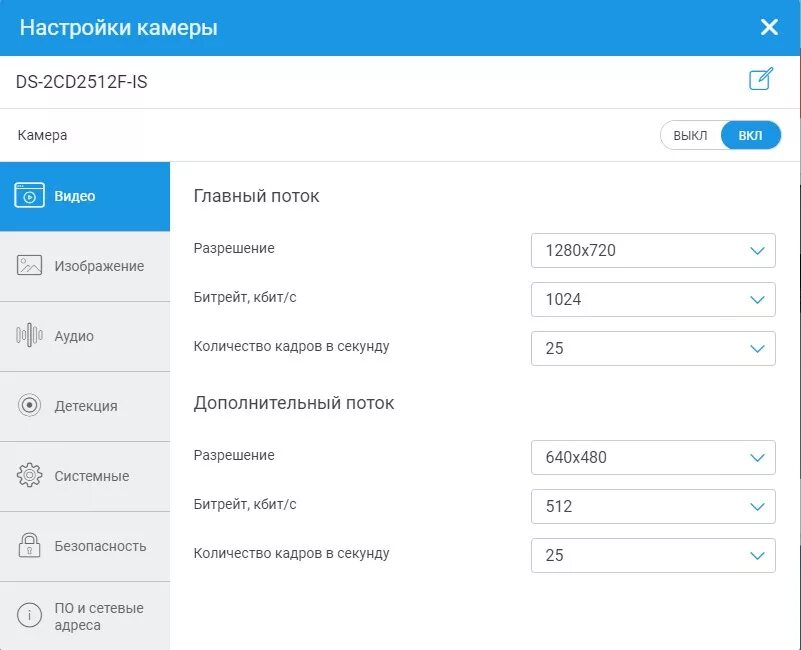Click the Изображение picture icon
This screenshot has height=650, width=801.
click(29, 265)
